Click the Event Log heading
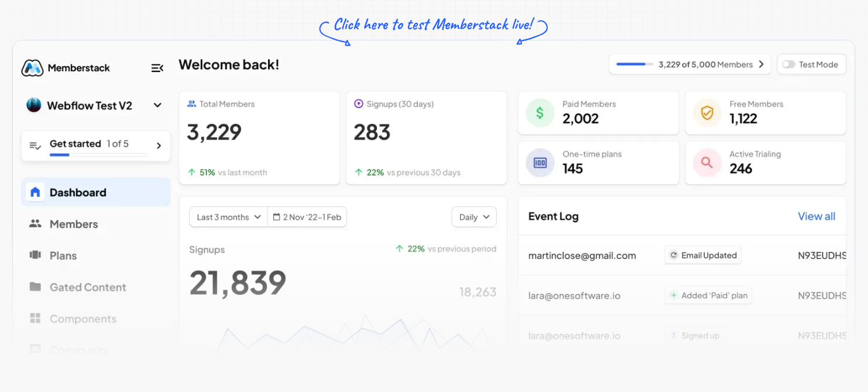Image resolution: width=868 pixels, height=392 pixels. (553, 216)
